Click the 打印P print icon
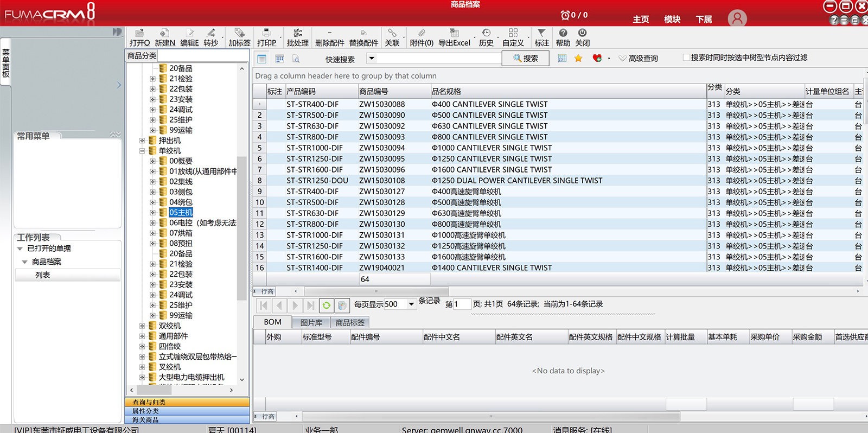The image size is (868, 433). pos(266,34)
